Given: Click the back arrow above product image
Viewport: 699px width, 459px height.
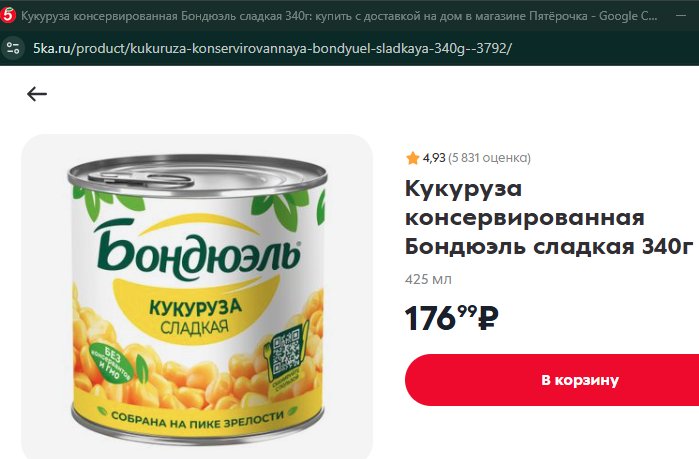Looking at the screenshot, I should pos(37,94).
